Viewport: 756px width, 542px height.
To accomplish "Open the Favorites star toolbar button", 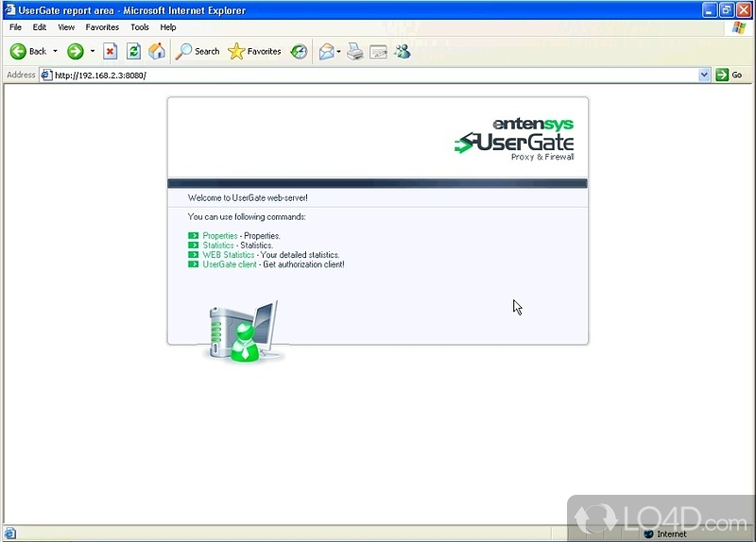I will 254,51.
